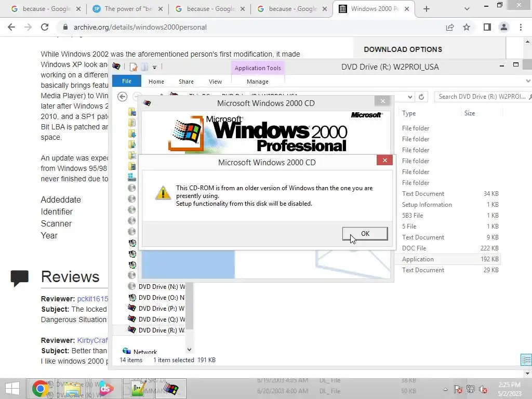532x399 pixels.
Task: Open Chrome tab search dropdown
Action: pyautogui.click(x=467, y=9)
